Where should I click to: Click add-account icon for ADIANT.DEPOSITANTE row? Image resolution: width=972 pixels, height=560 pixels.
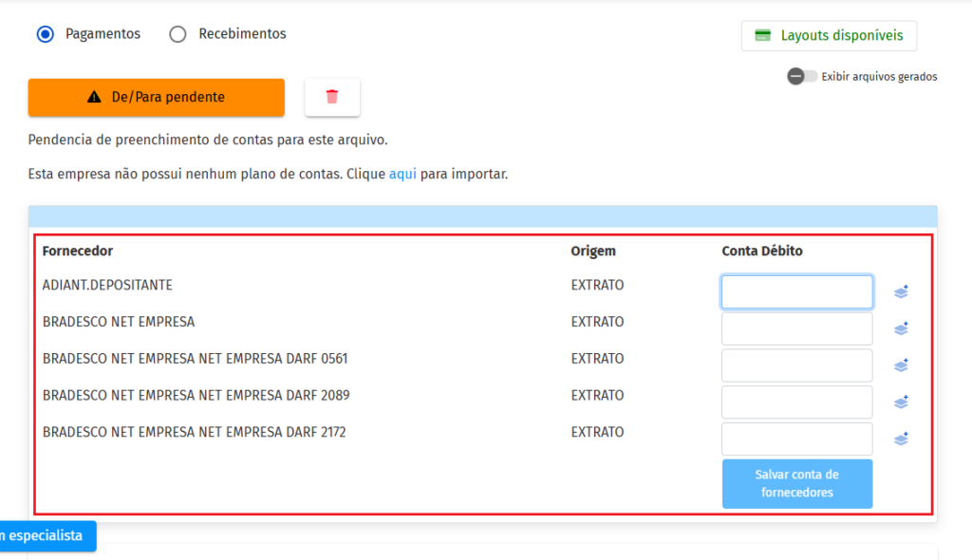(x=901, y=292)
